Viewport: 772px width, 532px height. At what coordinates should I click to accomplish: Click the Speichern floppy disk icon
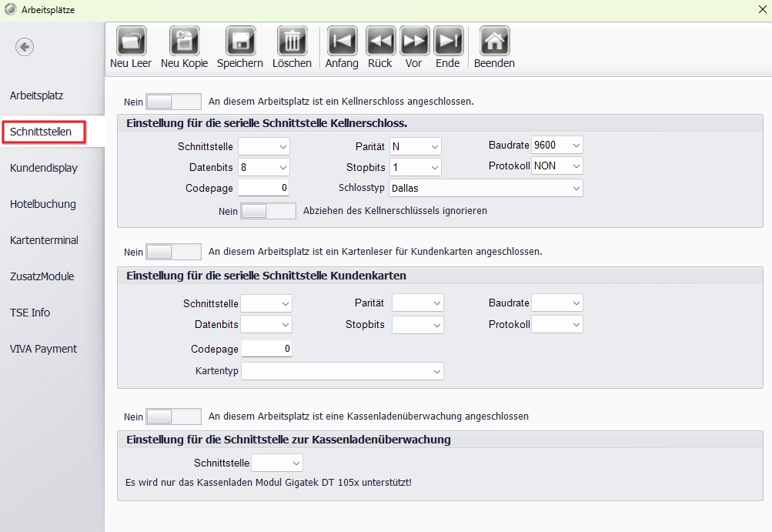click(240, 40)
